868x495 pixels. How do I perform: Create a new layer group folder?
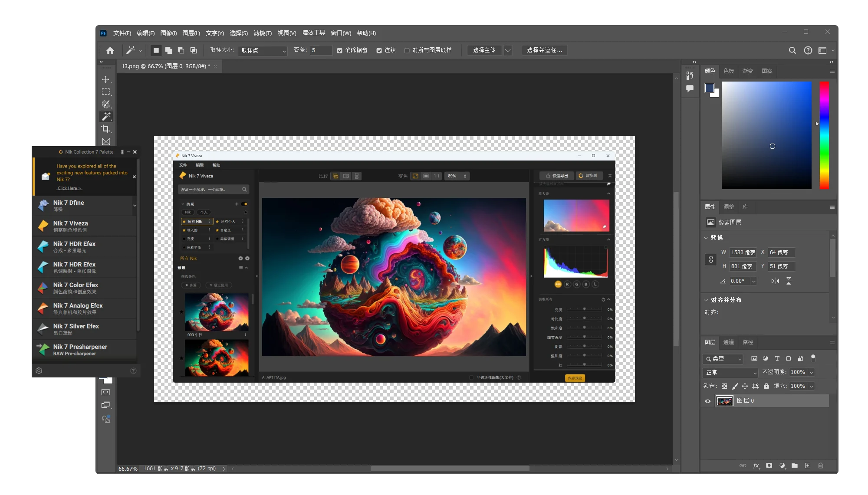(x=795, y=465)
